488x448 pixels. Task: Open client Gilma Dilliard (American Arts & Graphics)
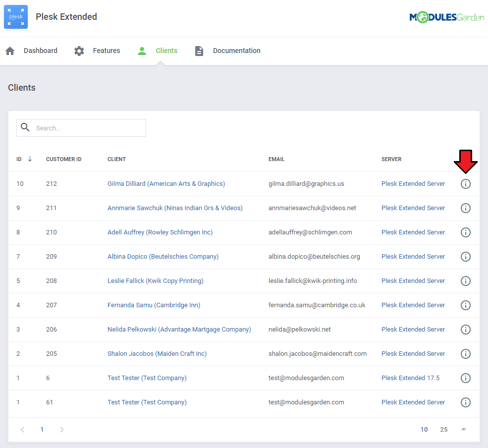click(166, 184)
